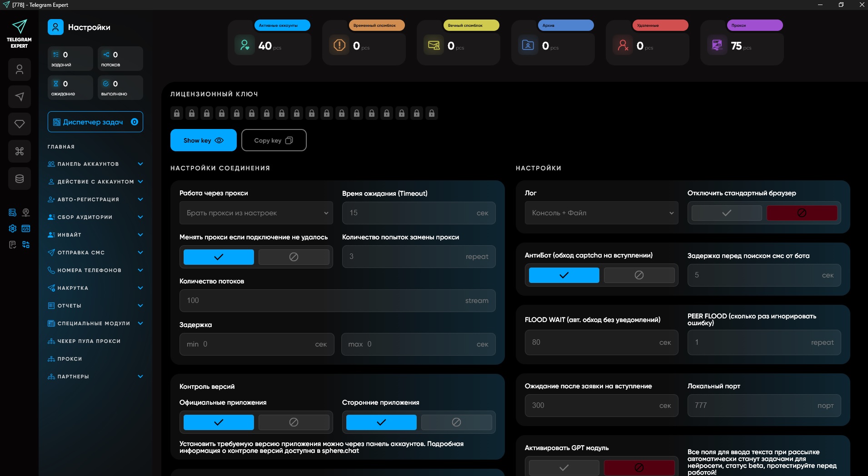Enable official apps version control
868x476 pixels.
(x=219, y=422)
